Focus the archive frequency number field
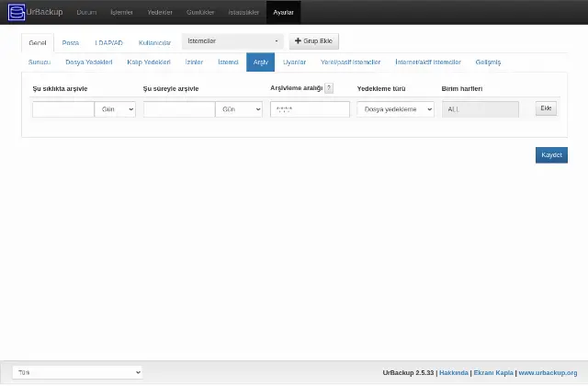The image size is (588, 386). pos(63,109)
